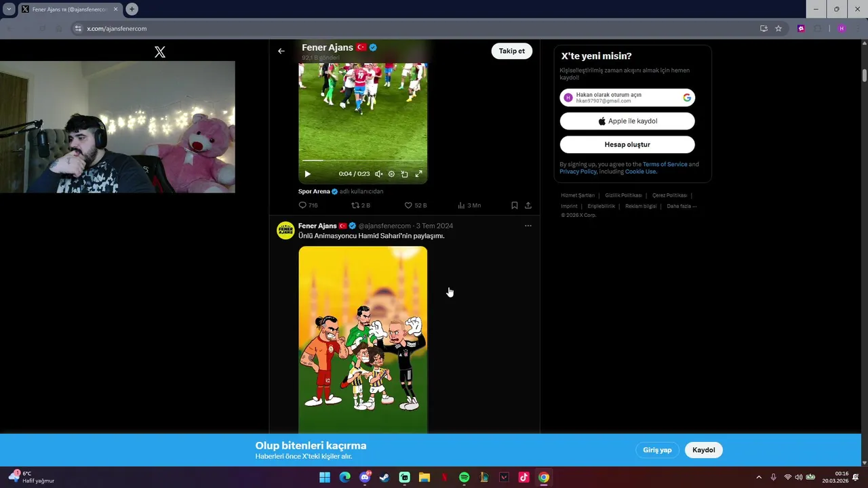868x488 pixels.
Task: Open Steam from taskbar
Action: point(384,477)
